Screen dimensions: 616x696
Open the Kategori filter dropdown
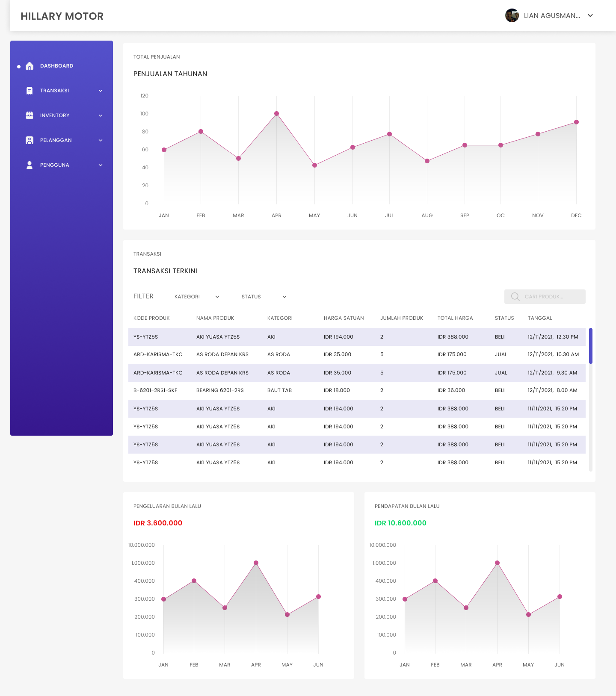197,297
